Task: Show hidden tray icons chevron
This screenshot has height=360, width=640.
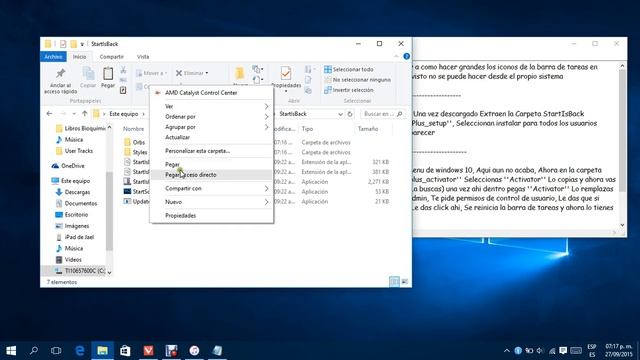Action: point(507,351)
